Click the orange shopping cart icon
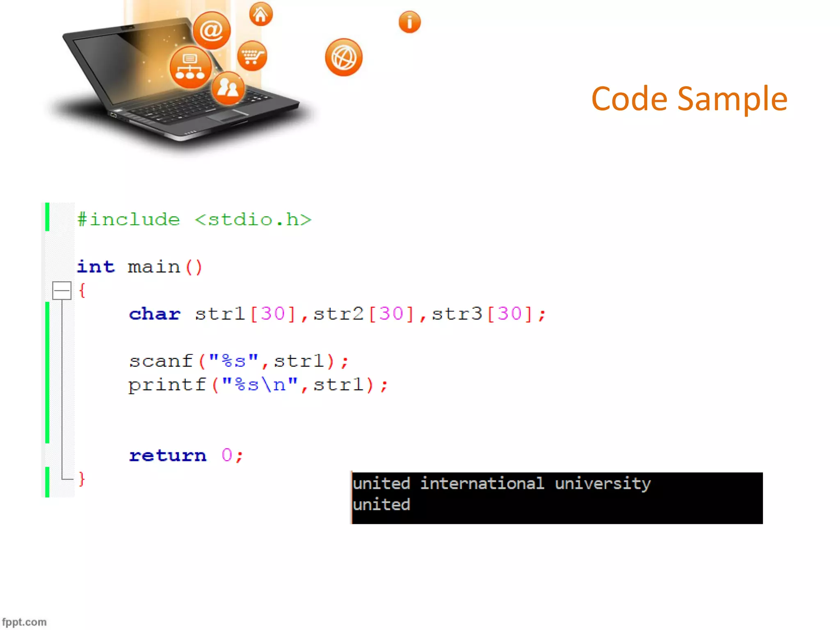Screen dimensions: 840x630 (252, 56)
